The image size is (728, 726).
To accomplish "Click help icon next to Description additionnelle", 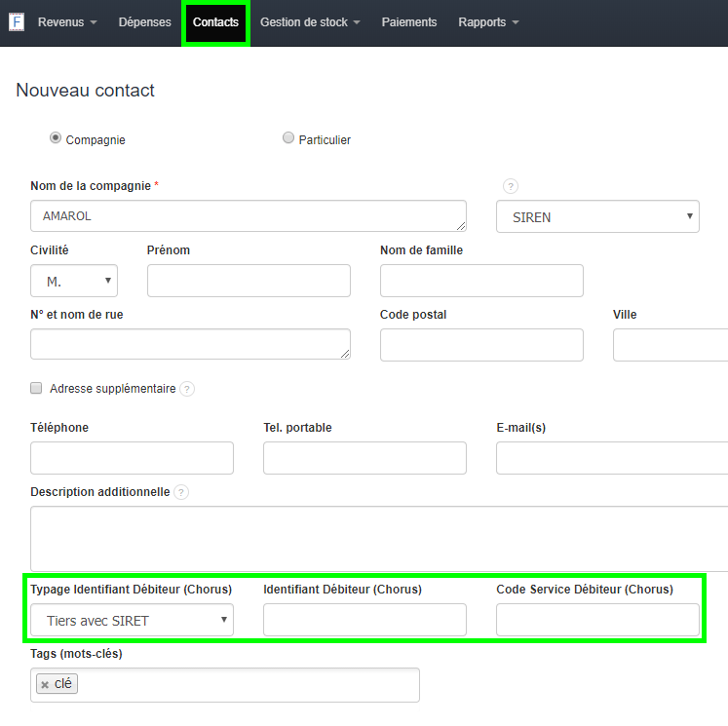I will (x=181, y=492).
